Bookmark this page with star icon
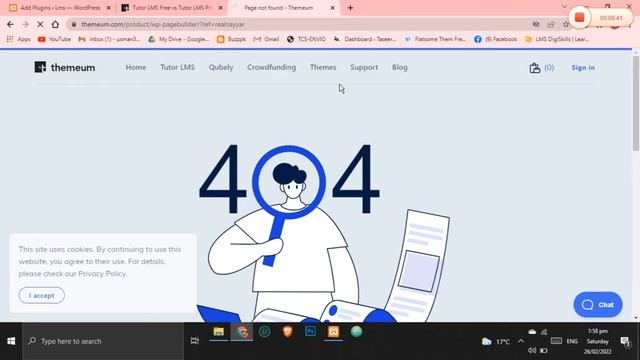640x360 pixels. pyautogui.click(x=566, y=24)
